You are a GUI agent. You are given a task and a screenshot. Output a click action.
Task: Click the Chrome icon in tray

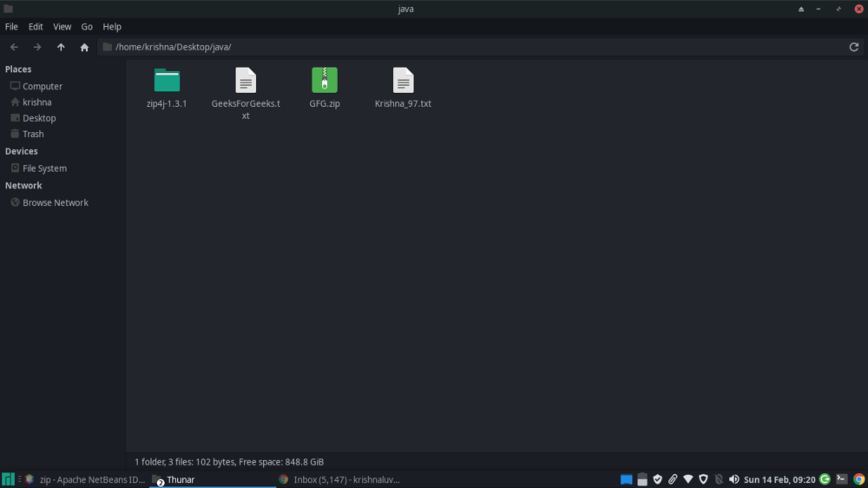coord(858,479)
